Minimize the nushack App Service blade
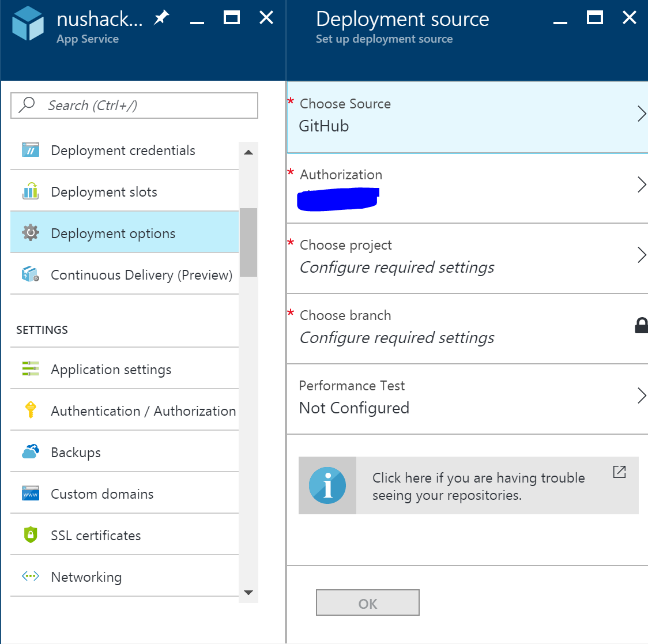 197,22
